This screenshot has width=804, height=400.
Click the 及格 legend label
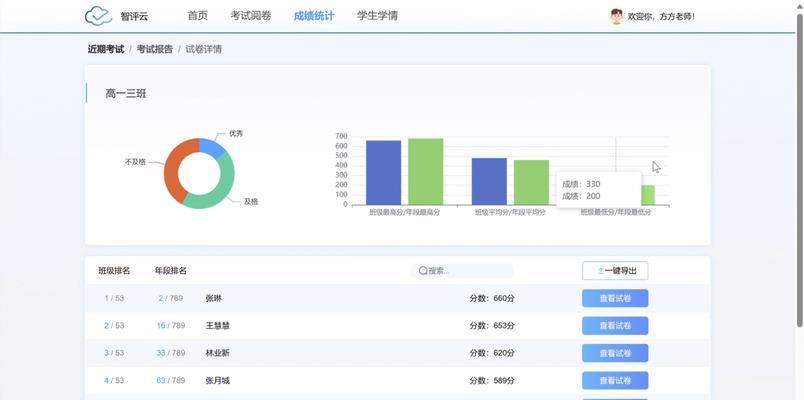coord(251,202)
